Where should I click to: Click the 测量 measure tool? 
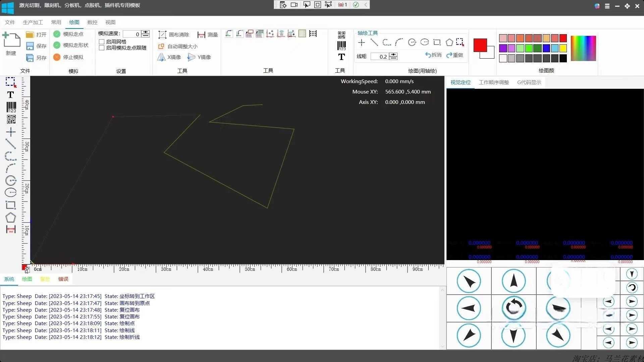[208, 35]
